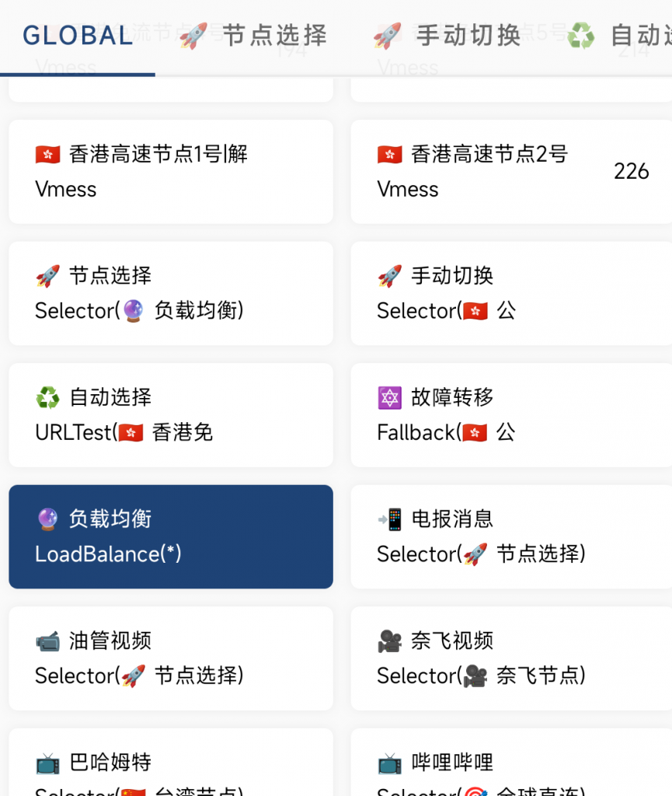The width and height of the screenshot is (672, 796).
Task: Select the 香港高速节点2号 Vmess node card
Action: tap(511, 172)
